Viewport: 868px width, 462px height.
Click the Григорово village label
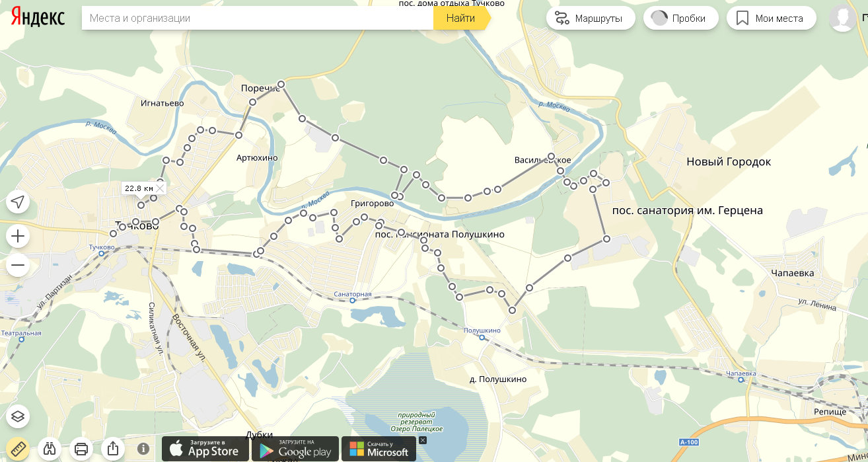373,204
